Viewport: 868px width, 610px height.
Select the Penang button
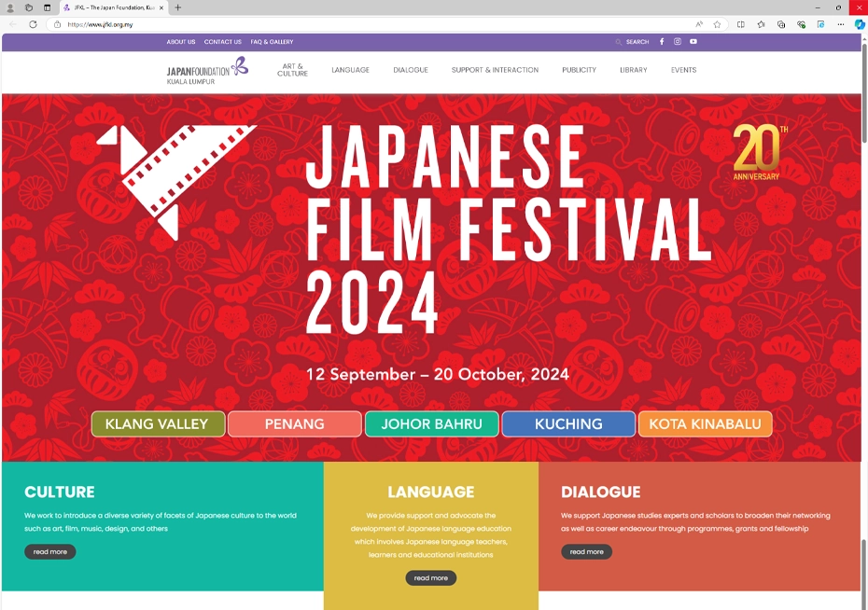click(295, 424)
